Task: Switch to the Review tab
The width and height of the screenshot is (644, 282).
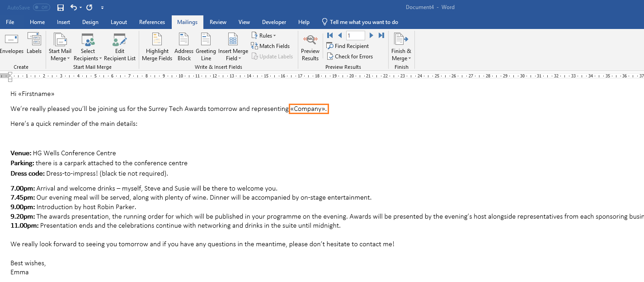Action: tap(218, 22)
